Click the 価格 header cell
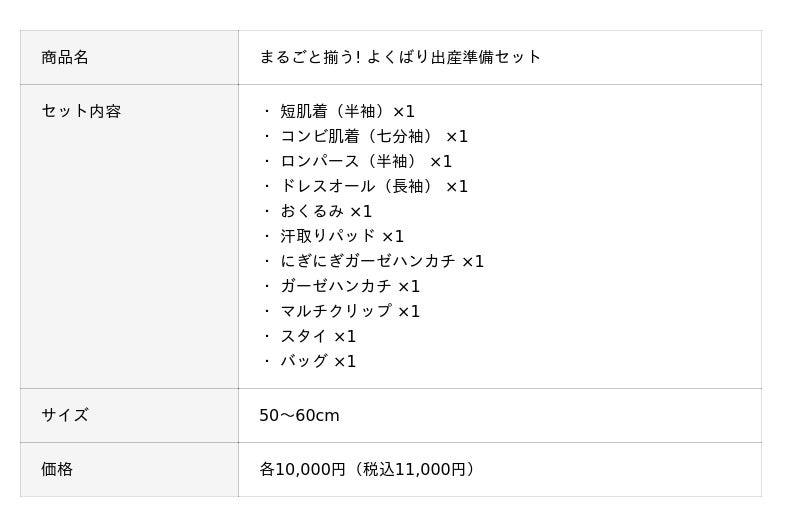The image size is (800, 527). (57, 469)
